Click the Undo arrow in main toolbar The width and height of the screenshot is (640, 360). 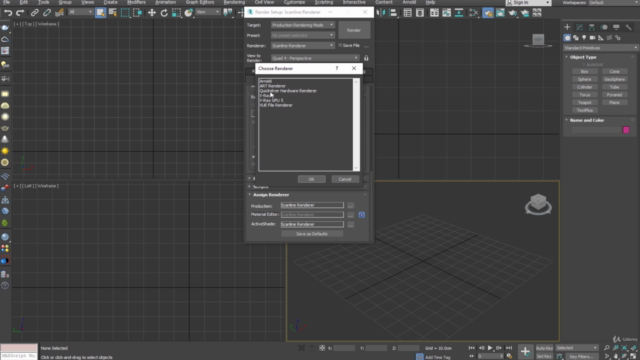point(8,13)
